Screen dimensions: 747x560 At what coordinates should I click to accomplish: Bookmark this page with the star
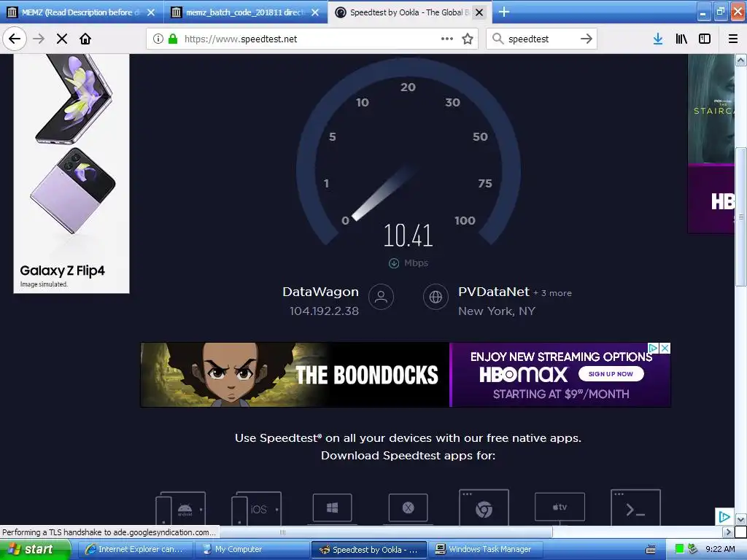click(x=468, y=39)
